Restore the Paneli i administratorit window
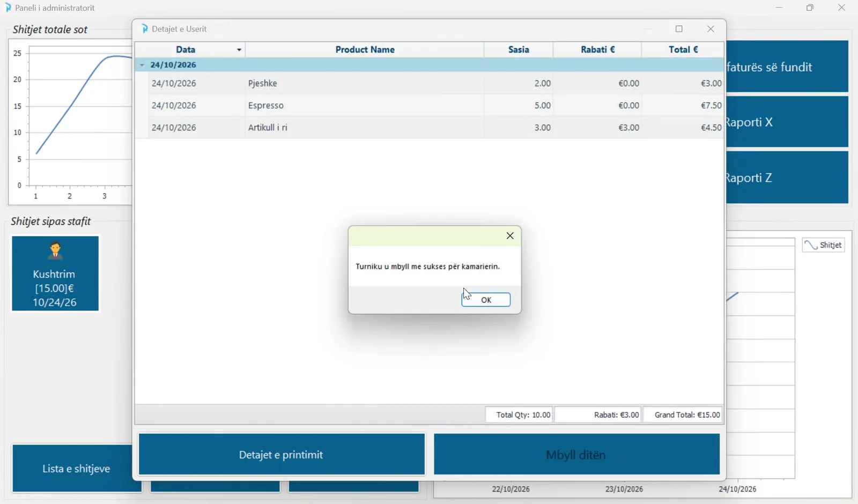858x504 pixels. (x=810, y=8)
